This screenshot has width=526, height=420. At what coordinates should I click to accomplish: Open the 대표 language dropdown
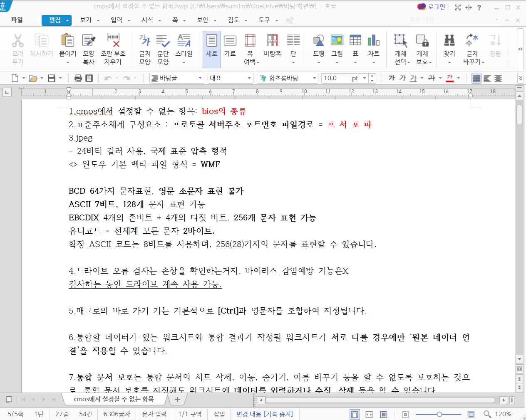point(231,78)
